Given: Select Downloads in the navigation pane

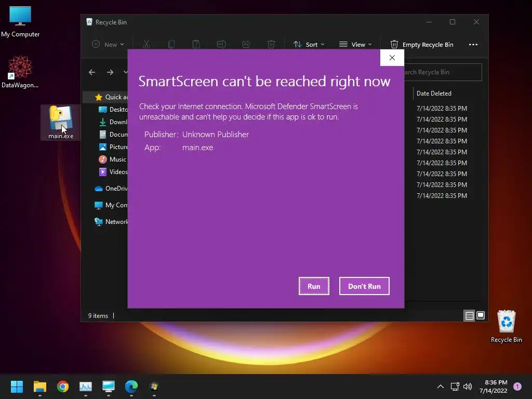Looking at the screenshot, I should coord(113,122).
